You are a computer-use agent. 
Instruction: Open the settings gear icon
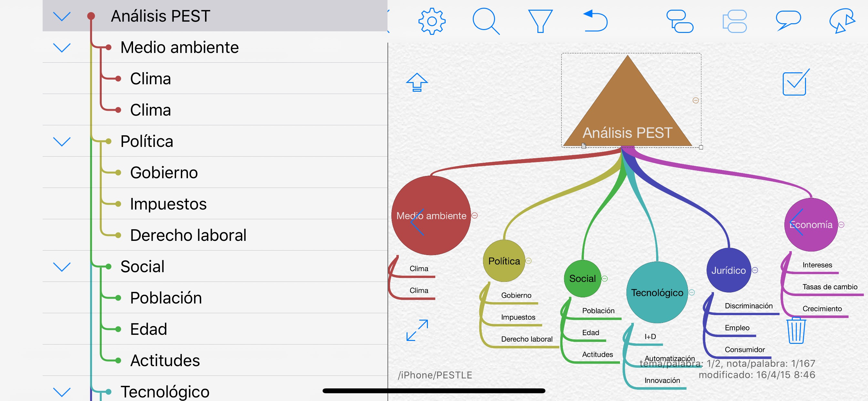point(432,21)
